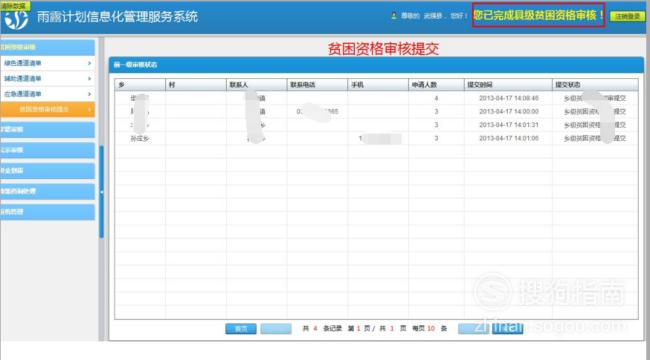Select the 您已完成县级贫困资格审核 status message
The height and width of the screenshot is (360, 650).
538,15
